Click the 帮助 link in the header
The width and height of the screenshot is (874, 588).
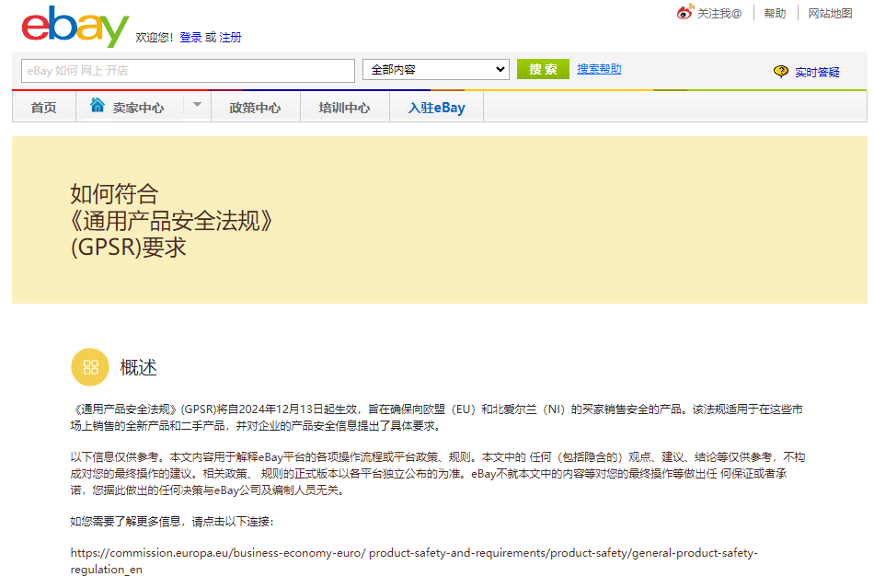[x=775, y=13]
